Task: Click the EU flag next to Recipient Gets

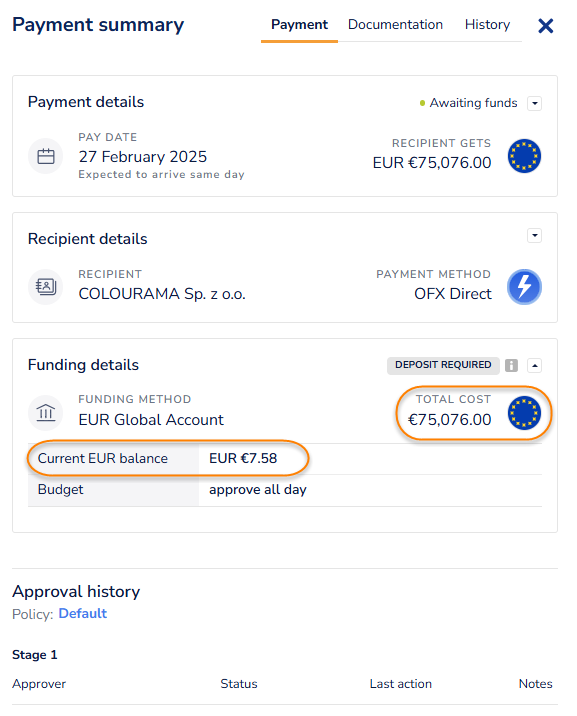Action: (524, 156)
